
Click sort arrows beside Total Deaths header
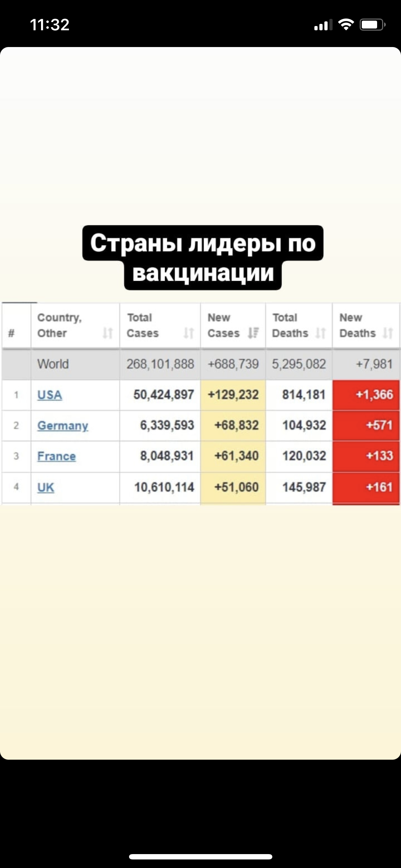pyautogui.click(x=321, y=333)
